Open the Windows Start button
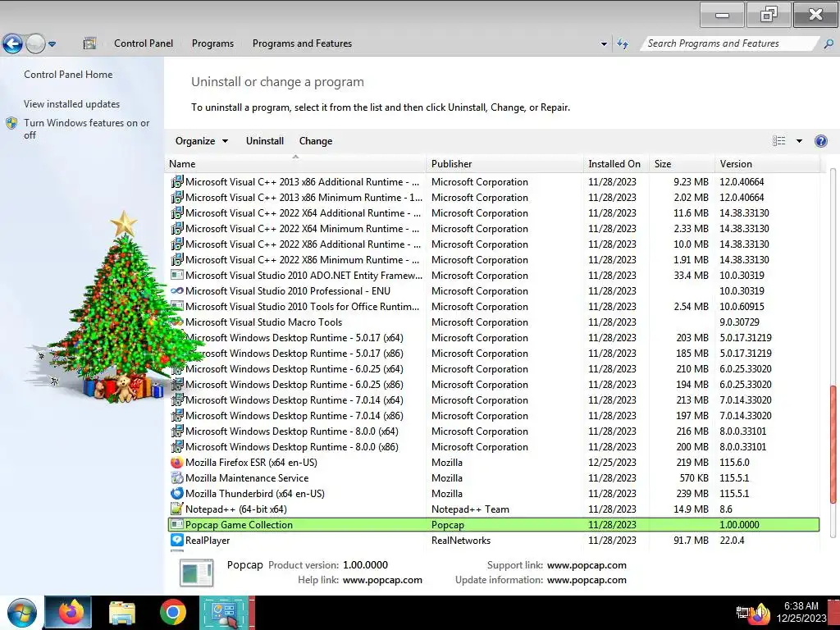Screen dimensions: 840x630 [22, 613]
